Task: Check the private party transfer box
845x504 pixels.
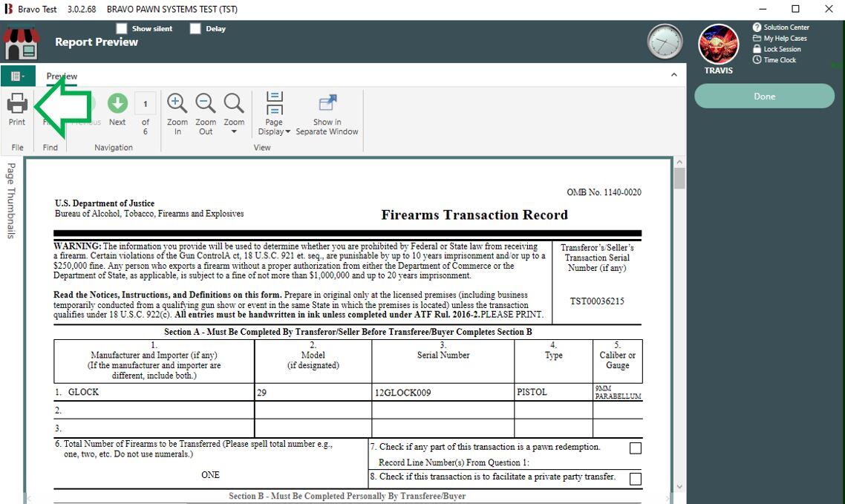Action: pos(636,479)
